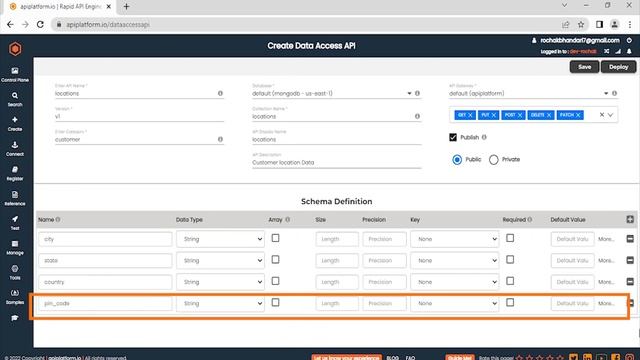Toggle Array checkbox for country row

[276, 281]
